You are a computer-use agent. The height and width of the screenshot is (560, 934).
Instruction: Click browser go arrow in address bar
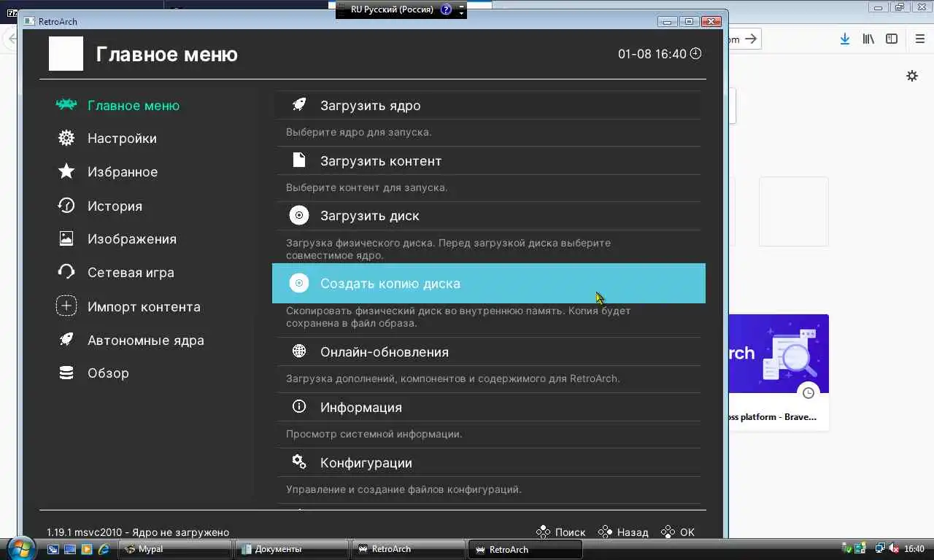click(x=751, y=39)
